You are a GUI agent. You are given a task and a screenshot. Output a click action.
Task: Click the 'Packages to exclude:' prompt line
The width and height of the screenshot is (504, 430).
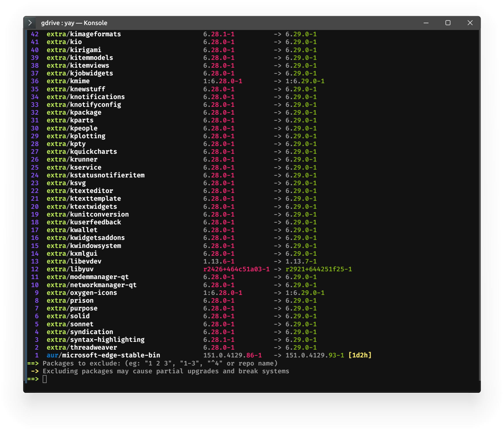(x=152, y=363)
